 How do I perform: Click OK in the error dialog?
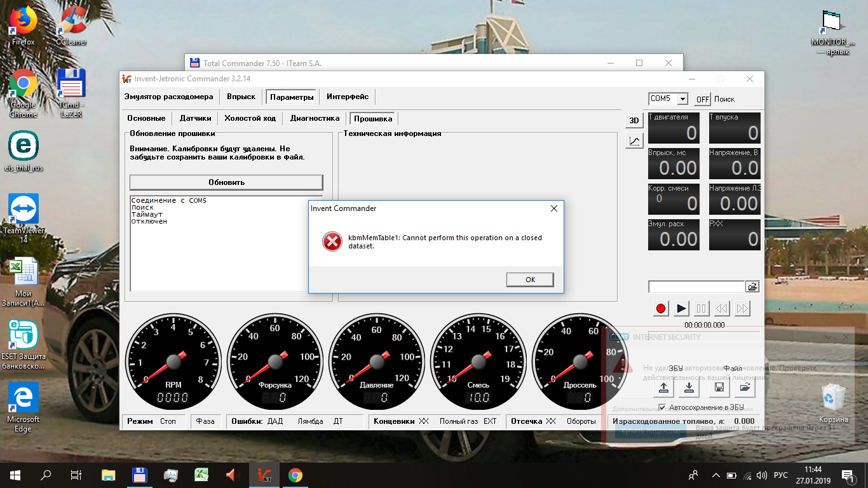[530, 280]
